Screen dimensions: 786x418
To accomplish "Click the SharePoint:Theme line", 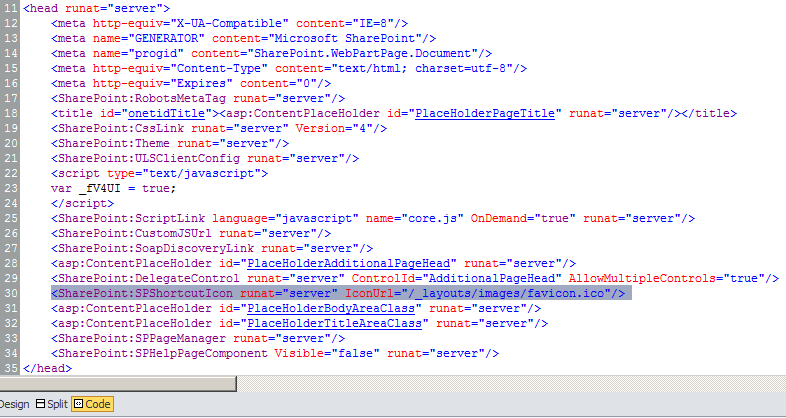I will click(x=169, y=143).
